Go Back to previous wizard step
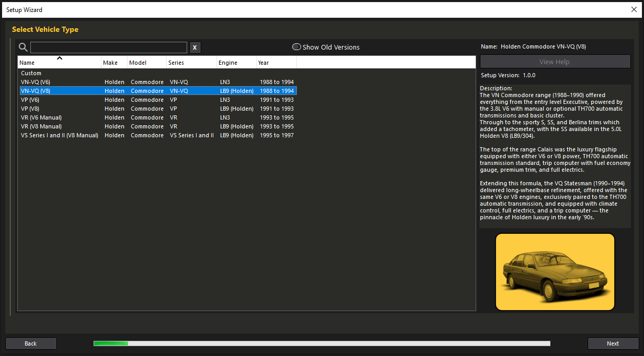Screen dimensions: 644x356 point(31,343)
